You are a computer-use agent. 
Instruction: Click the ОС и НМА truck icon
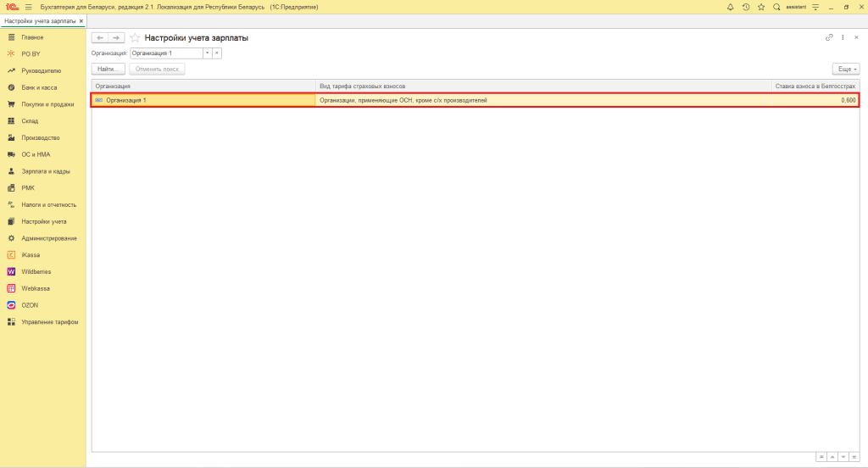[11, 154]
